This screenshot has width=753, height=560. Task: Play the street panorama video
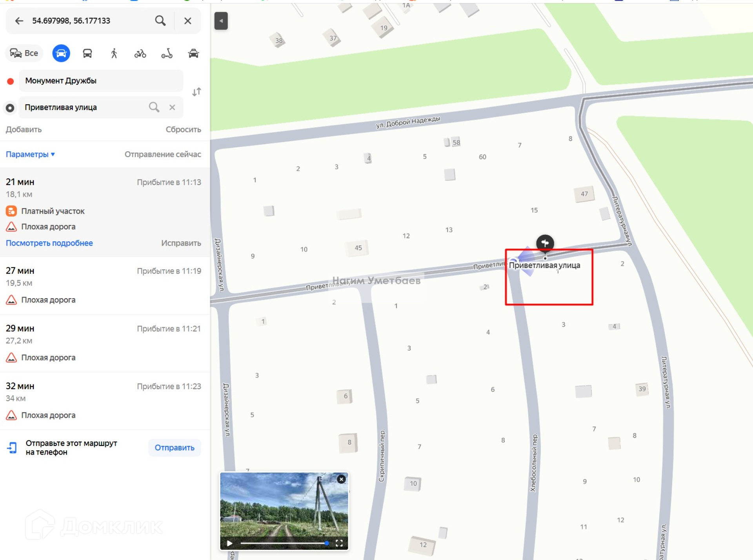tap(230, 543)
